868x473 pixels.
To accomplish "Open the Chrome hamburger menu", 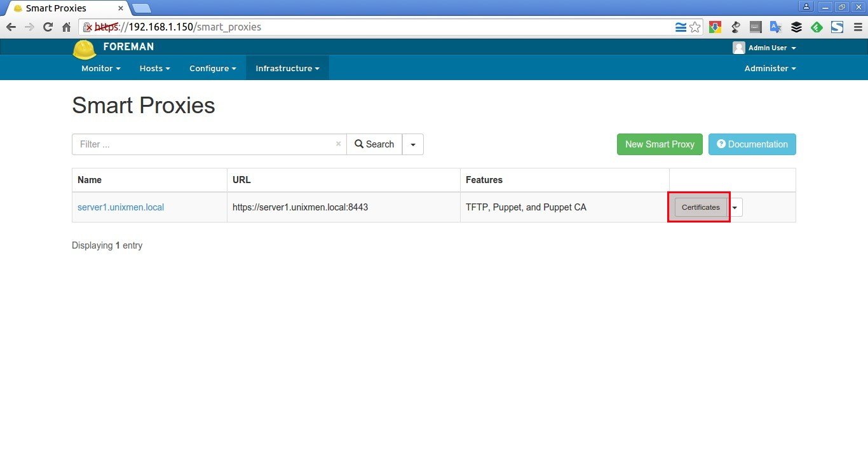I will 857,27.
